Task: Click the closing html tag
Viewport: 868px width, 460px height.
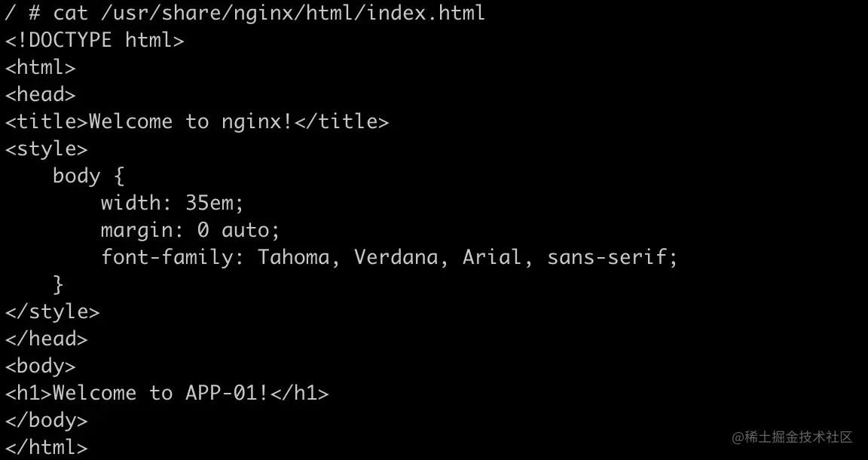Action: 46,448
